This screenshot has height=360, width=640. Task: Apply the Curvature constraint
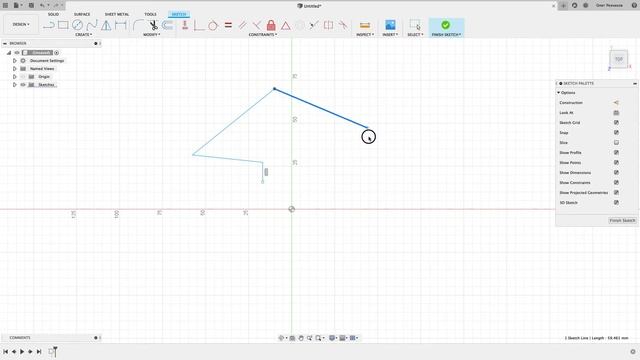coord(343,25)
